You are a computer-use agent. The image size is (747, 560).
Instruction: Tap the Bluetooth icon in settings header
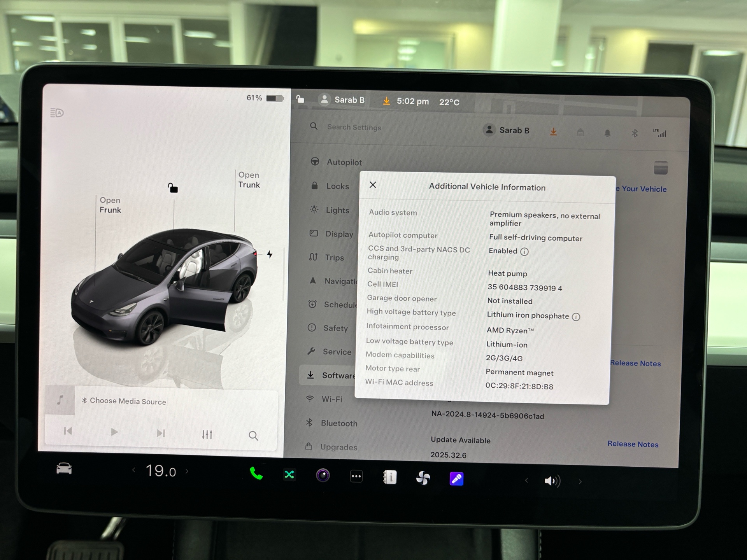pos(635,133)
